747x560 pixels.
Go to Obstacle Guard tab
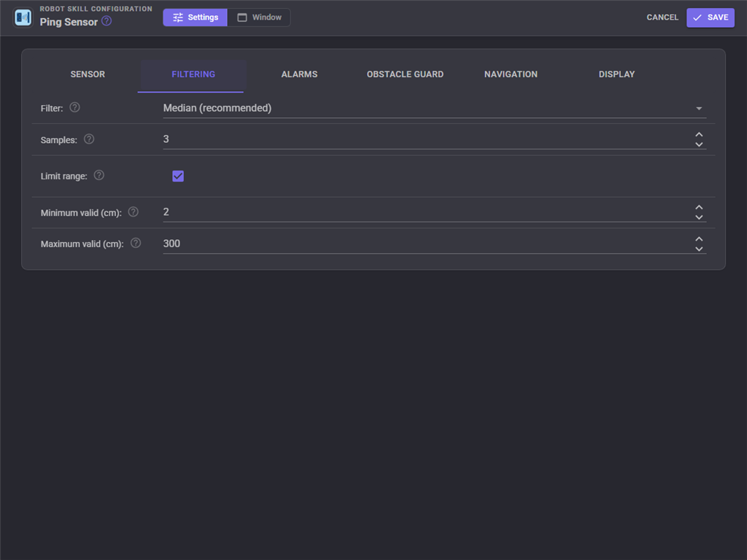(405, 74)
